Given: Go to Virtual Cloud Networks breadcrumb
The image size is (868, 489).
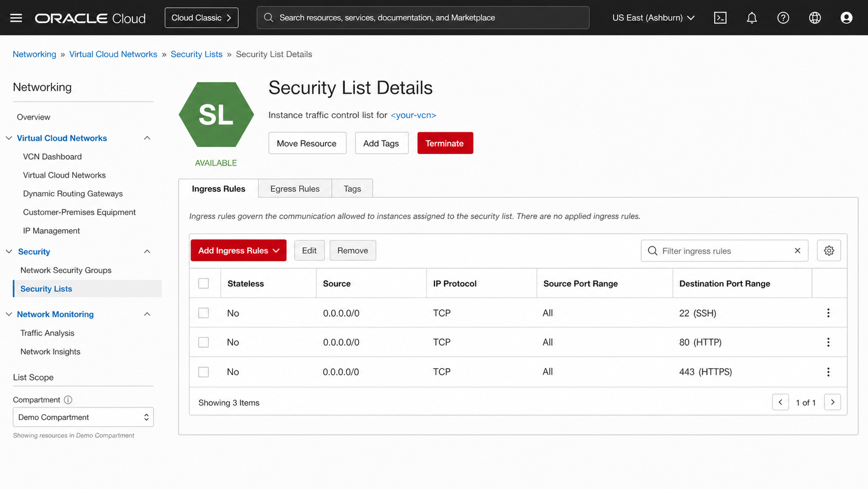Looking at the screenshot, I should coord(113,55).
